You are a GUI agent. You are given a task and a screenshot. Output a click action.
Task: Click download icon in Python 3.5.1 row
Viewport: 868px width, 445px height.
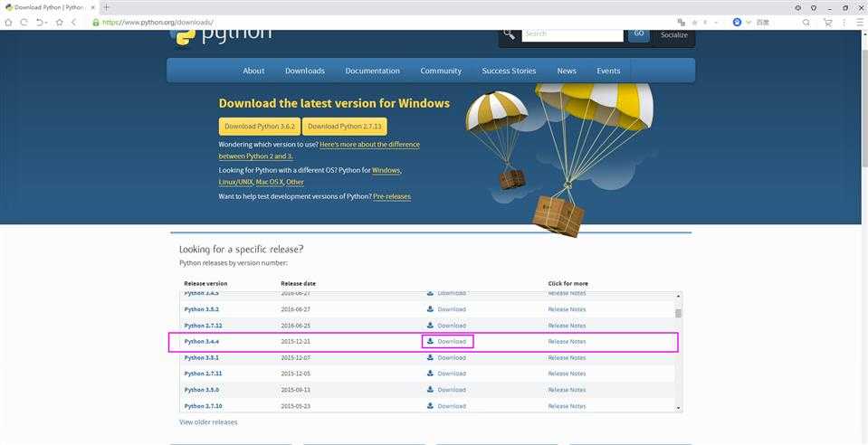(x=430, y=357)
